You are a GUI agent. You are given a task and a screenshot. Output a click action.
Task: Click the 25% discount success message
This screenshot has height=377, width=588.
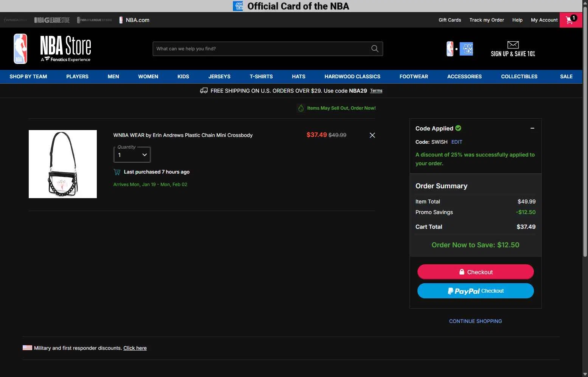(x=475, y=159)
